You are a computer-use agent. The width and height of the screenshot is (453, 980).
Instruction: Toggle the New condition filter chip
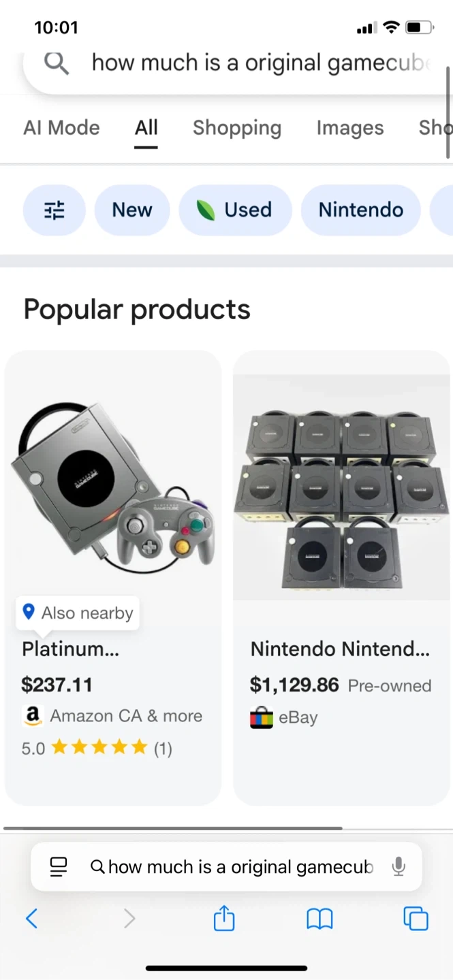132,210
